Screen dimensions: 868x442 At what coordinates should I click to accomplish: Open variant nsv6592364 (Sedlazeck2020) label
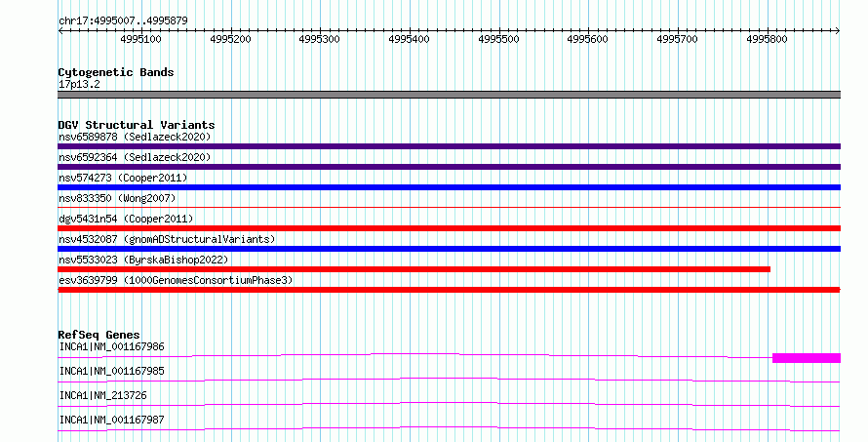click(135, 157)
